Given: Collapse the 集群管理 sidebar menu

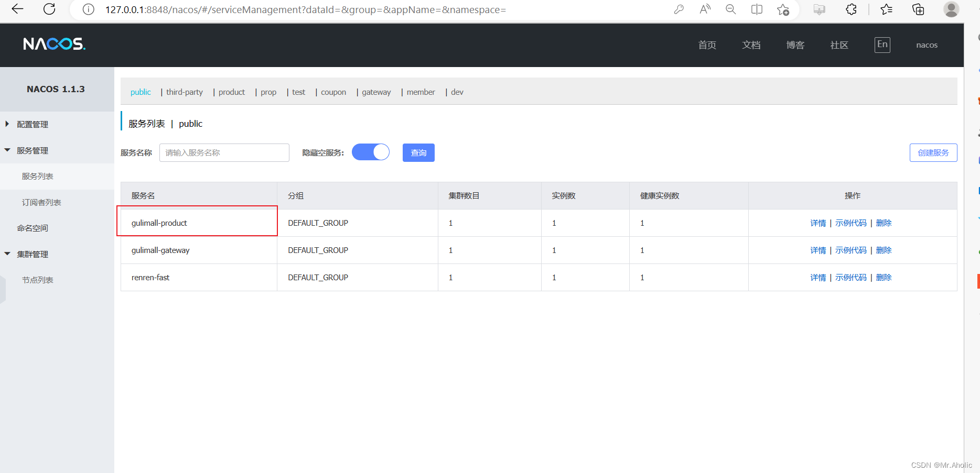Looking at the screenshot, I should tap(33, 254).
